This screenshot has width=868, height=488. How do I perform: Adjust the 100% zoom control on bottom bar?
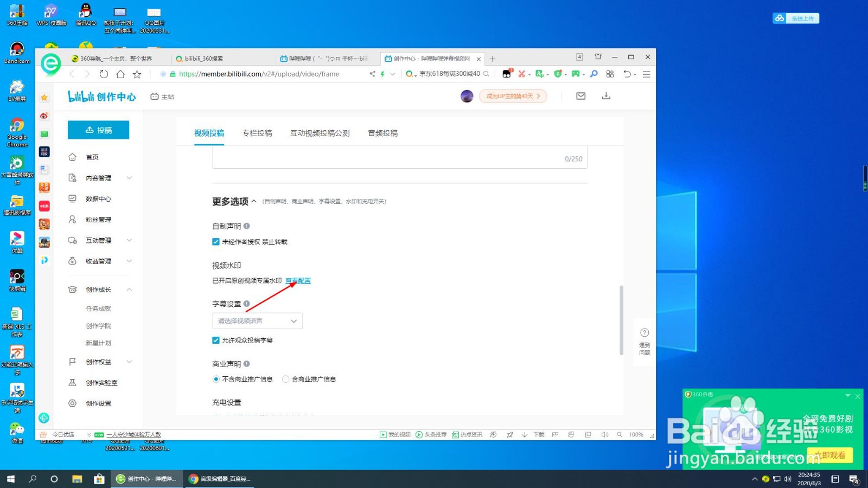click(635, 434)
